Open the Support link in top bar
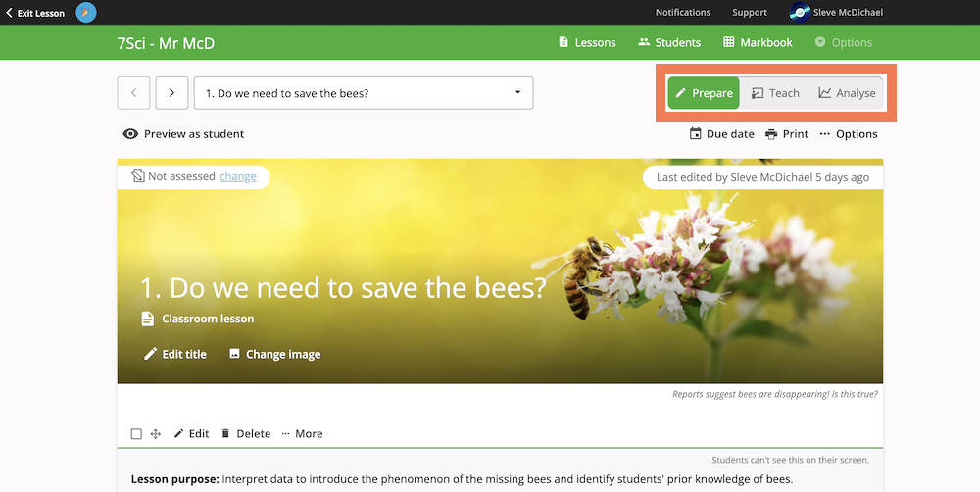 pos(750,13)
